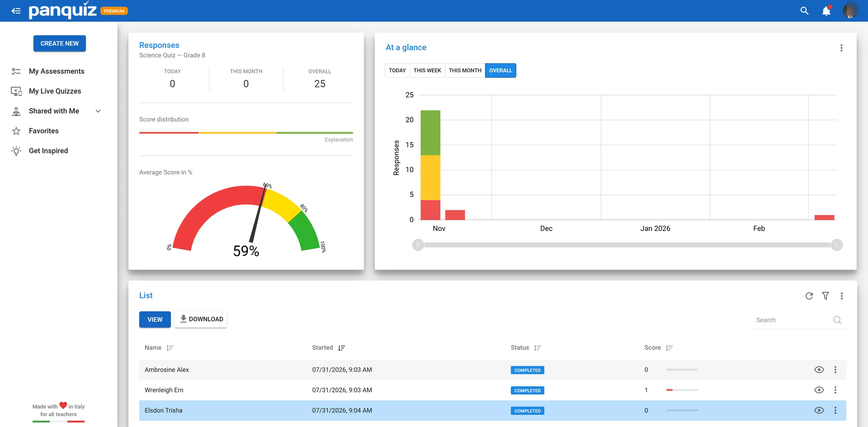Click the PREMIUM badge
This screenshot has height=427, width=868.
[x=114, y=11]
